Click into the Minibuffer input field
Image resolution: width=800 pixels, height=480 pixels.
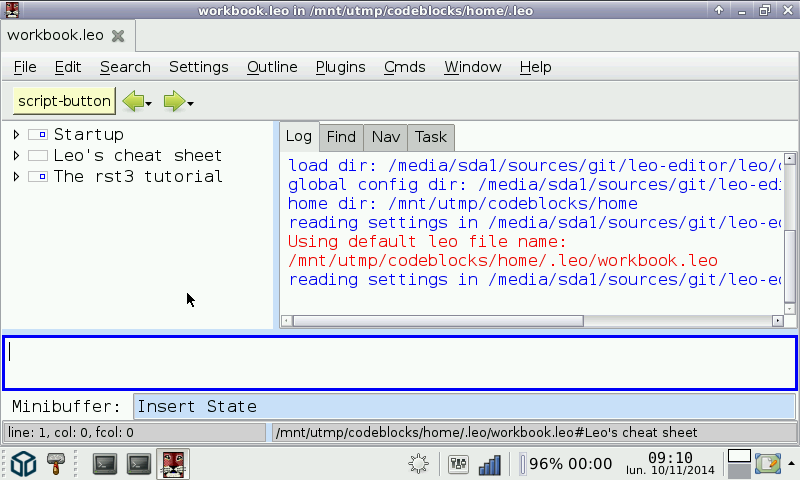(464, 406)
